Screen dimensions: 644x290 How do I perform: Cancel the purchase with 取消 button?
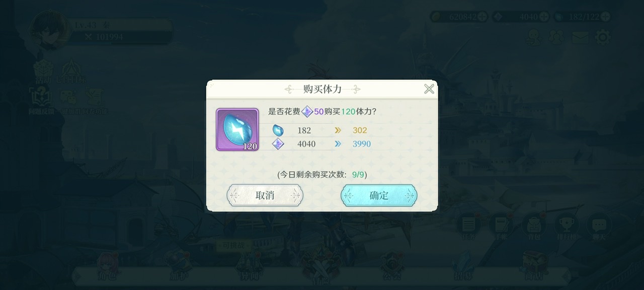265,195
